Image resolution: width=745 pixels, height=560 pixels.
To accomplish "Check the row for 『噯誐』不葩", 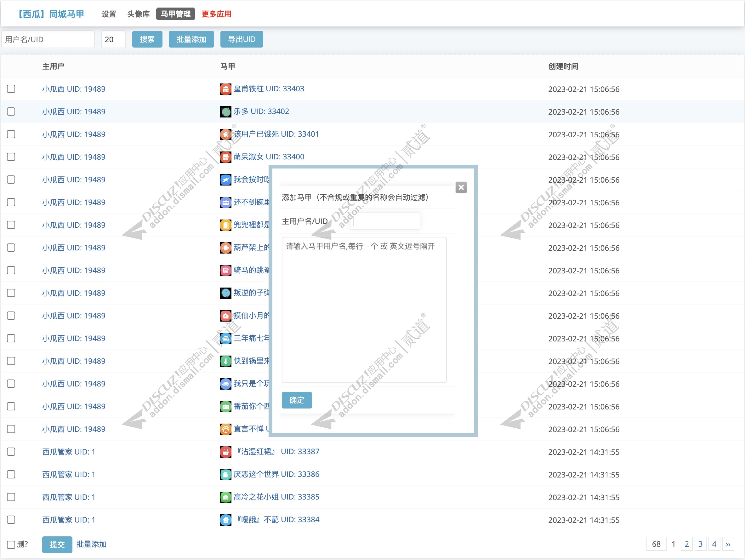I will 11,520.
